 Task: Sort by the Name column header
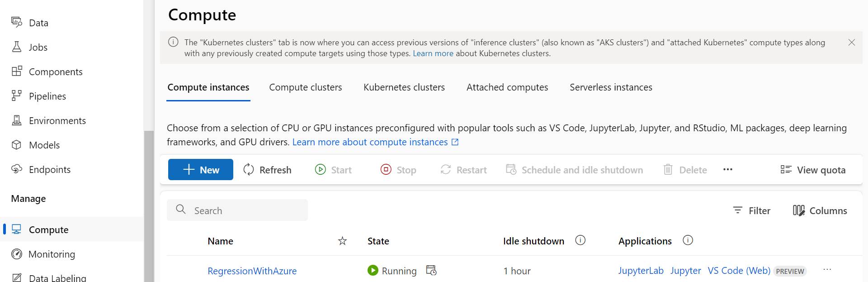[x=220, y=241]
